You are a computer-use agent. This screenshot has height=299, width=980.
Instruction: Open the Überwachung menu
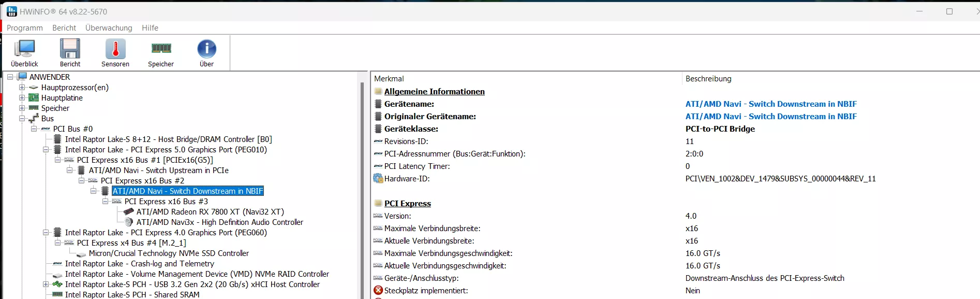click(109, 28)
